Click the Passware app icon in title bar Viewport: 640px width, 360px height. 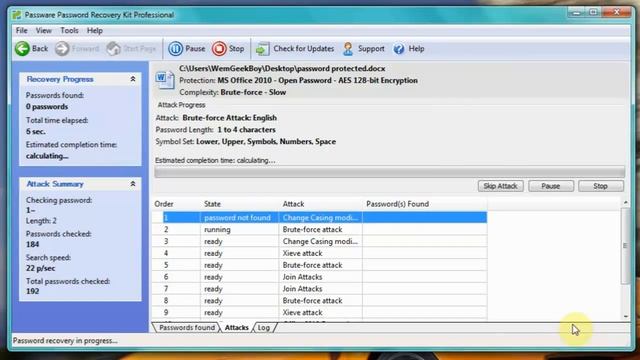click(x=17, y=15)
